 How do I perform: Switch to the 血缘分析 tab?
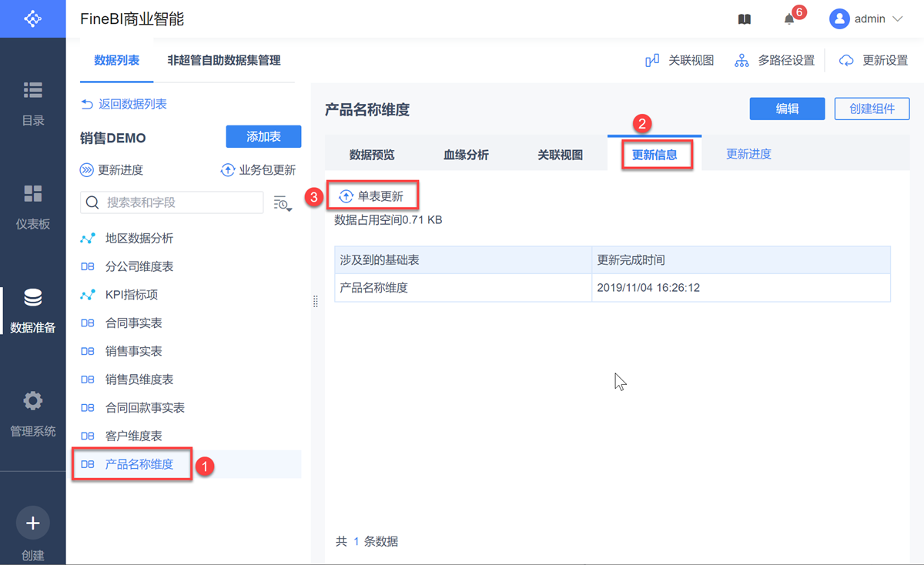point(466,154)
